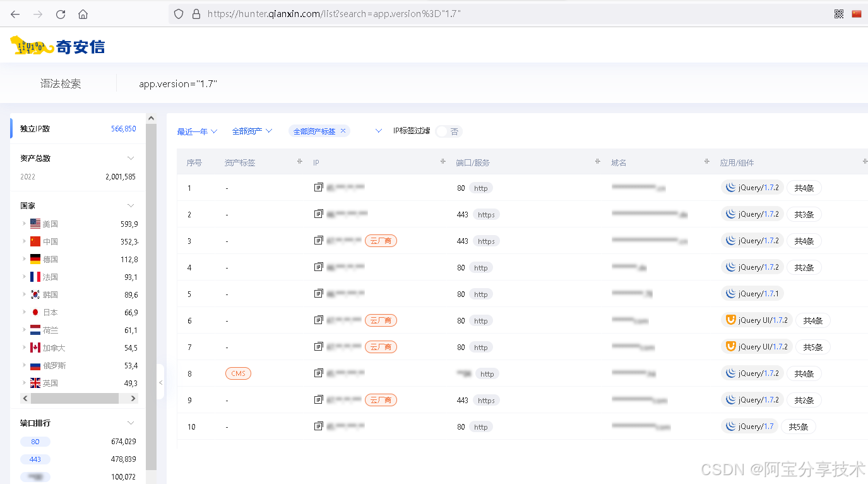Click the CMS tag in row 8

point(238,373)
